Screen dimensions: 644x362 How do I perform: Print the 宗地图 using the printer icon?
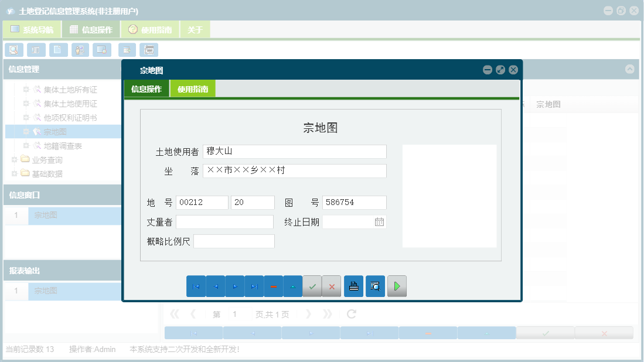point(353,286)
